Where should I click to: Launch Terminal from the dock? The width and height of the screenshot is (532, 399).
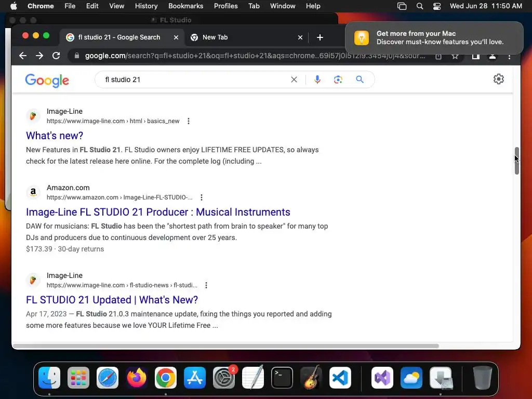click(x=282, y=378)
